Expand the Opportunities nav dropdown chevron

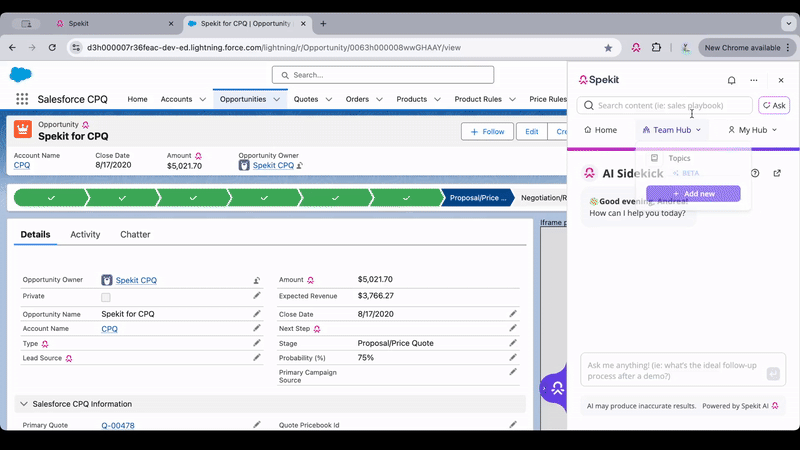pyautogui.click(x=277, y=99)
